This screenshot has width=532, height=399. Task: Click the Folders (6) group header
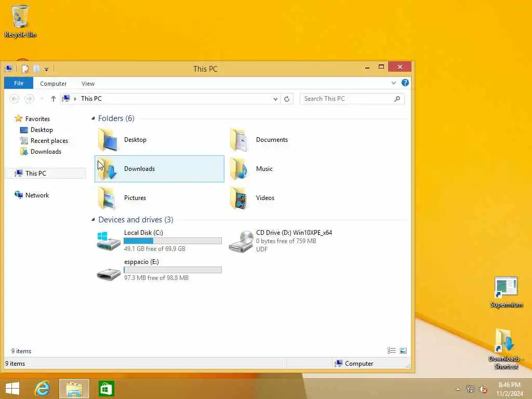116,118
